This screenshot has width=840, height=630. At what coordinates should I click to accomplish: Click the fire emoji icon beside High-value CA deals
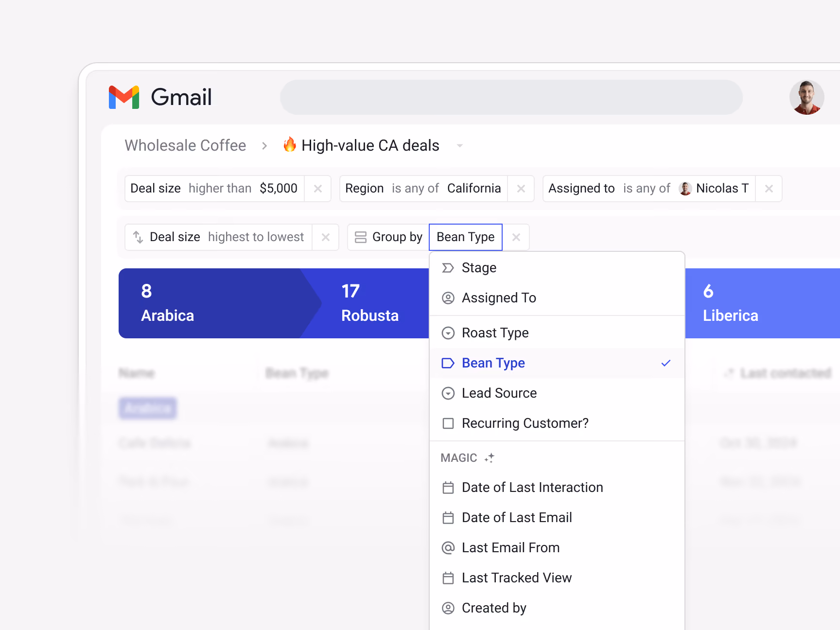tap(290, 144)
